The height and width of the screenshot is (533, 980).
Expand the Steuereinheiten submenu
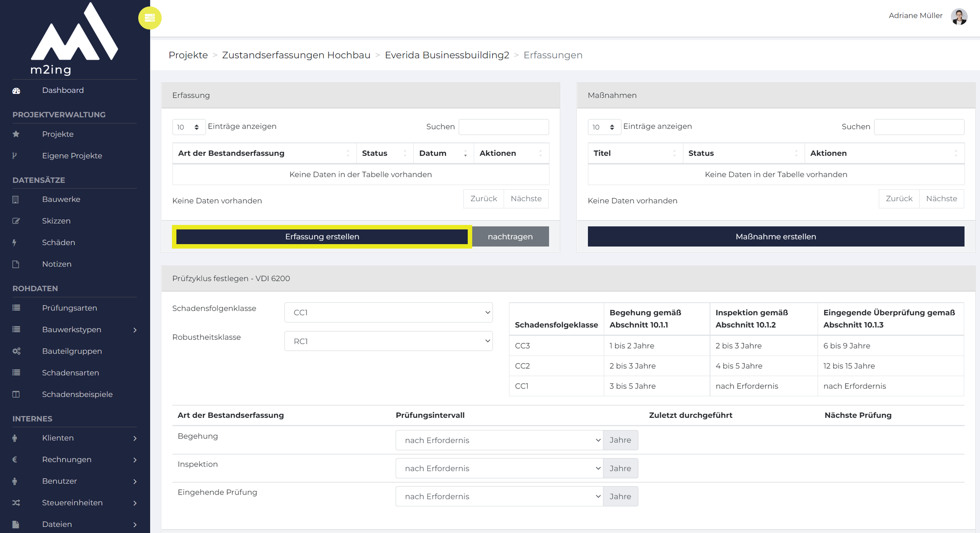tap(135, 503)
